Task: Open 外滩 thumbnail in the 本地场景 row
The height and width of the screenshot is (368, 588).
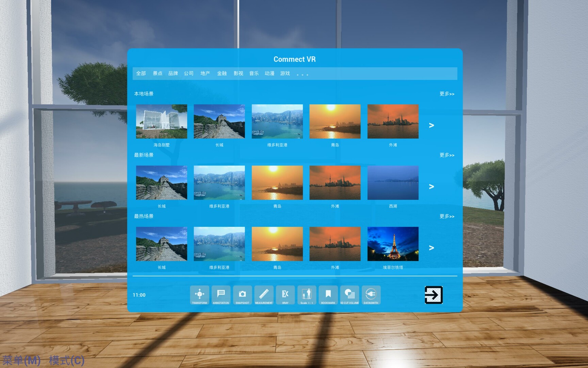Action: (393, 121)
